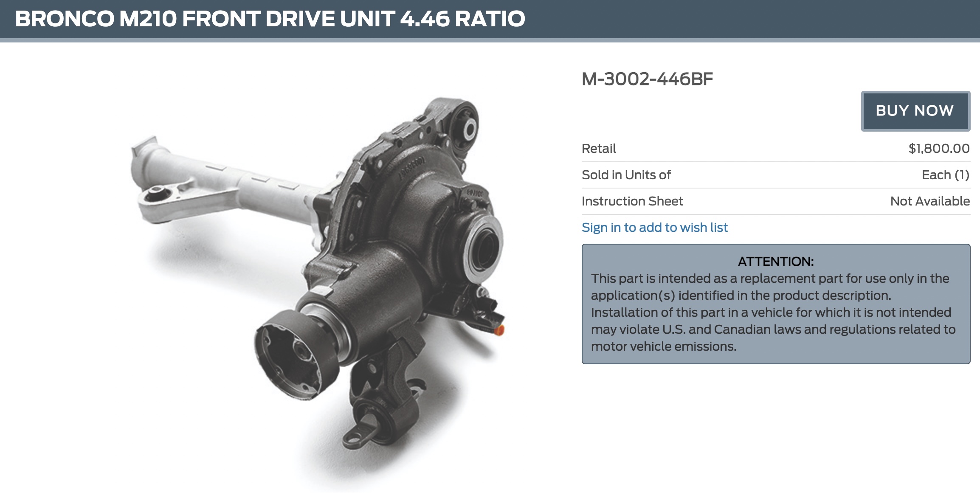Click the emissions warning paragraph text
980x501 pixels.
coord(773,312)
